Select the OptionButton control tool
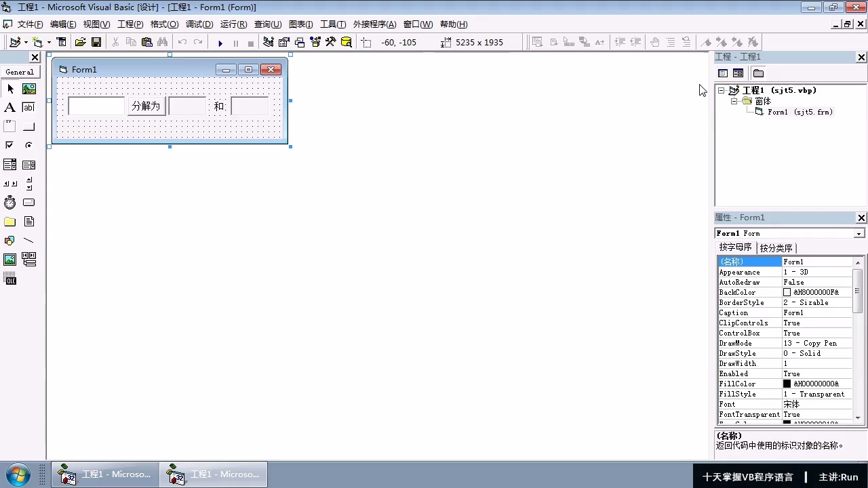868x488 pixels. (x=28, y=145)
